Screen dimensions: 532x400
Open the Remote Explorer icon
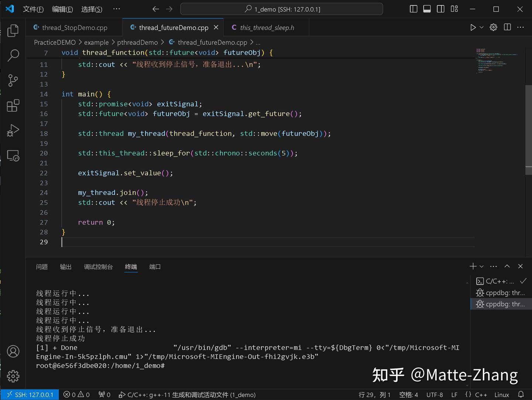click(x=13, y=155)
